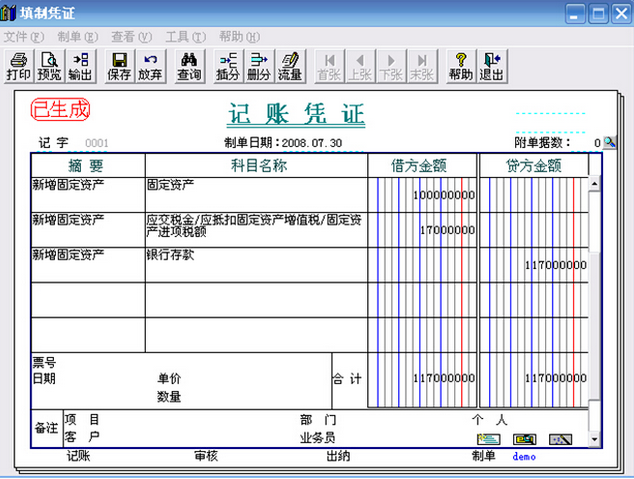The image size is (634, 479).
Task: Click voucher number field 0001
Action: pos(97,143)
